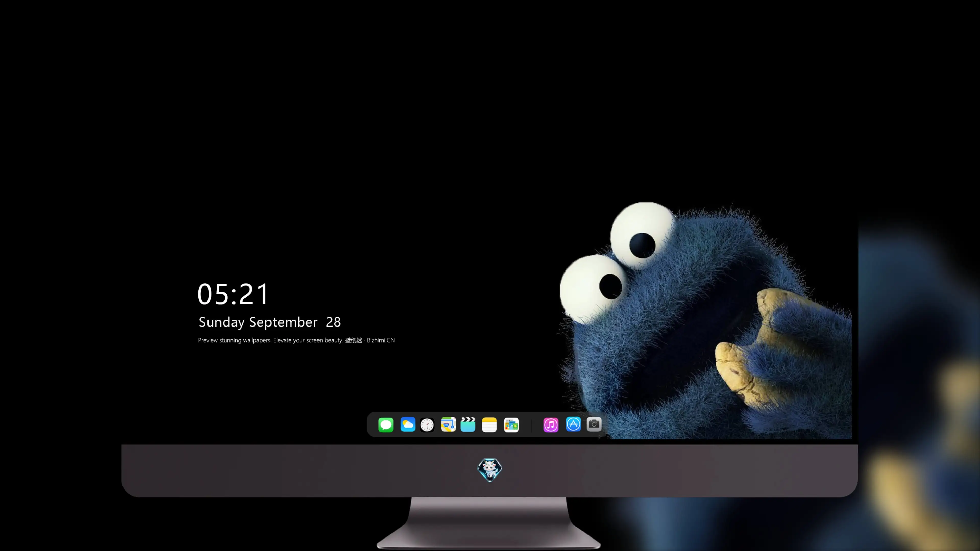Open the yellow Notes app in the dock
This screenshot has width=980, height=551.
[x=489, y=425]
